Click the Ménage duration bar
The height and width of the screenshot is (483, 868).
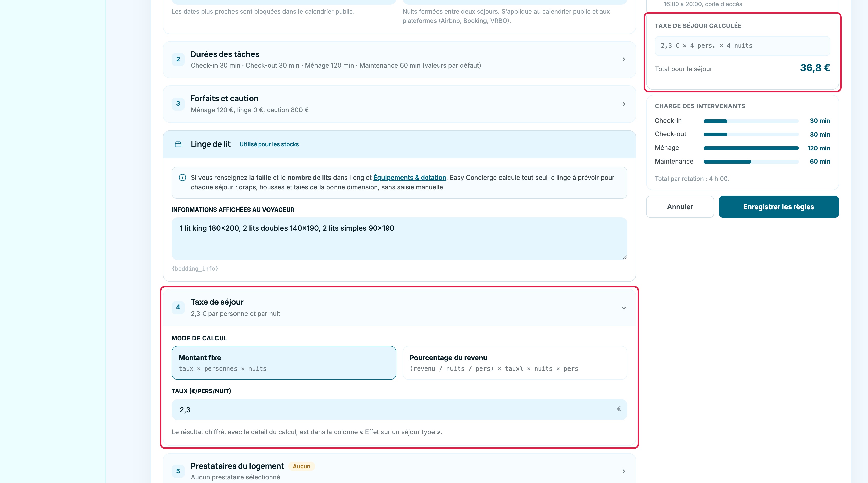point(751,148)
